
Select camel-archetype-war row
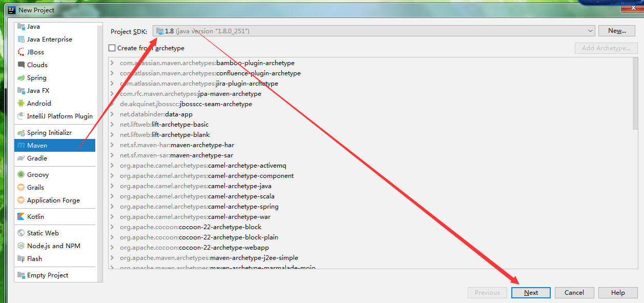click(370, 217)
